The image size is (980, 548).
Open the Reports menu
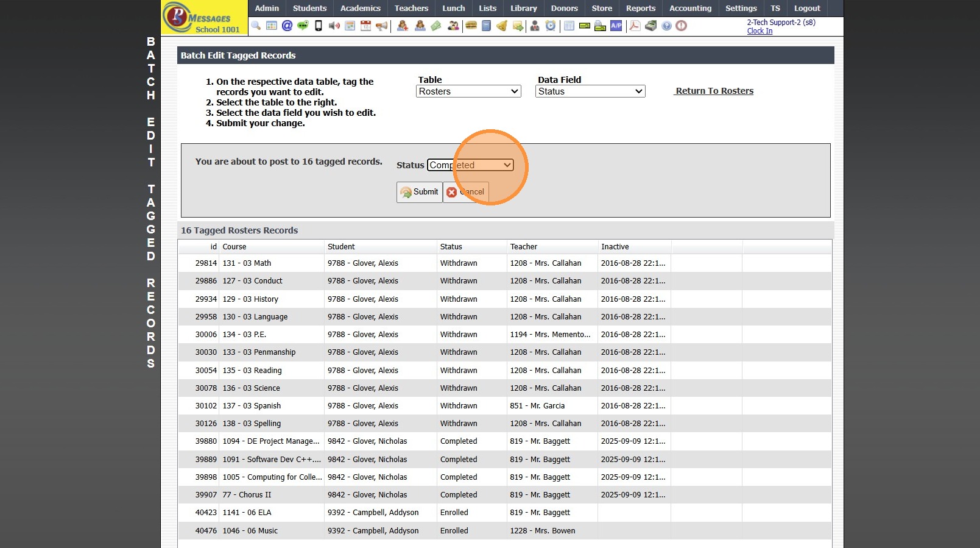641,9
